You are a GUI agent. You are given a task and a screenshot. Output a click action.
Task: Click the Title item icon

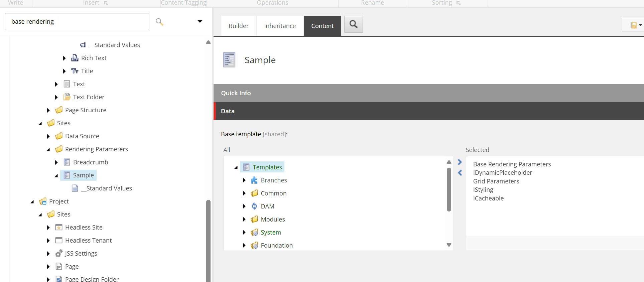pos(75,71)
